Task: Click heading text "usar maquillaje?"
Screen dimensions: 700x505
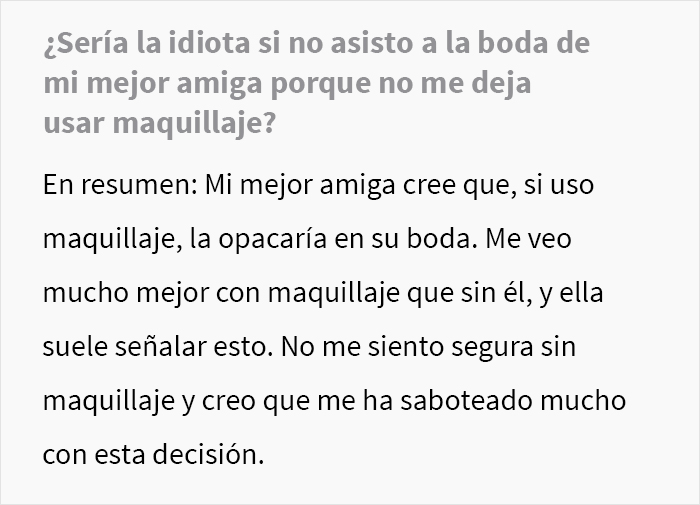Action: coord(158,123)
